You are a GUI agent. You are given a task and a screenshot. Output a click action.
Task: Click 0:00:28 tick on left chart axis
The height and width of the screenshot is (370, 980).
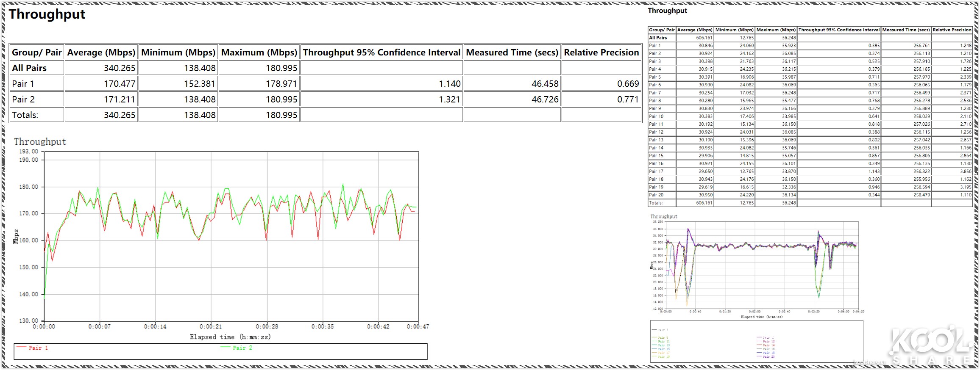[267, 327]
